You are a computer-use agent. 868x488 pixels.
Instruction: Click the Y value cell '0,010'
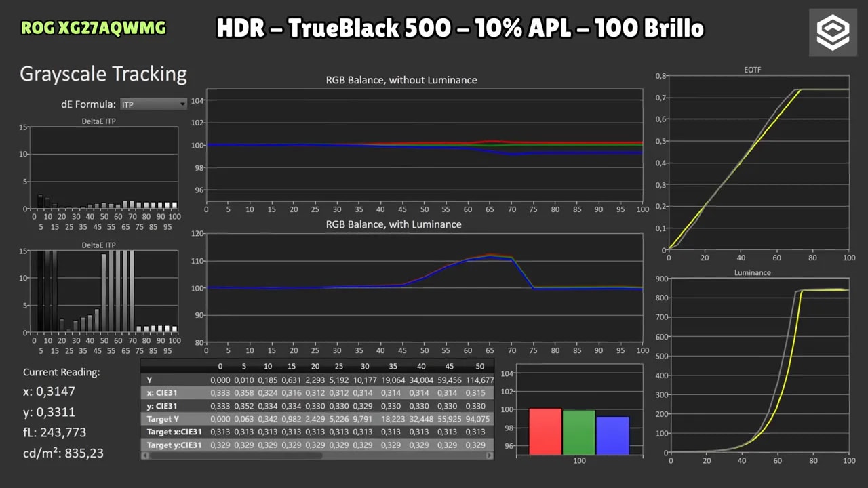click(244, 380)
